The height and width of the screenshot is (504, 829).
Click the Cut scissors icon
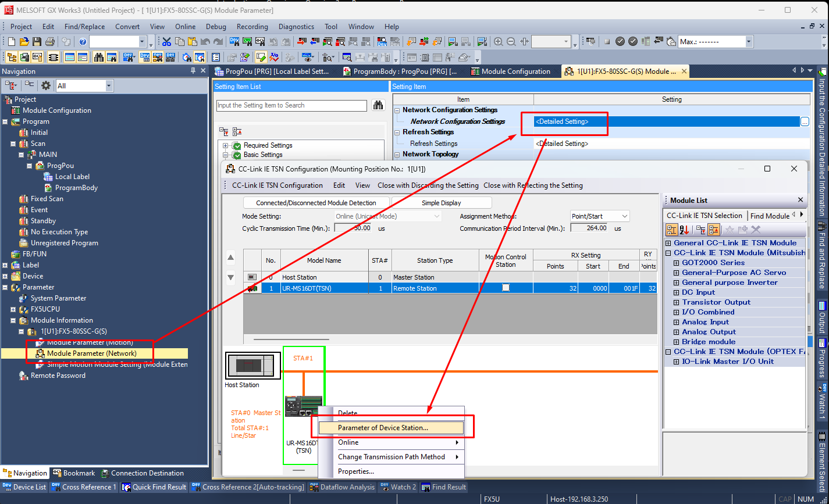point(166,42)
